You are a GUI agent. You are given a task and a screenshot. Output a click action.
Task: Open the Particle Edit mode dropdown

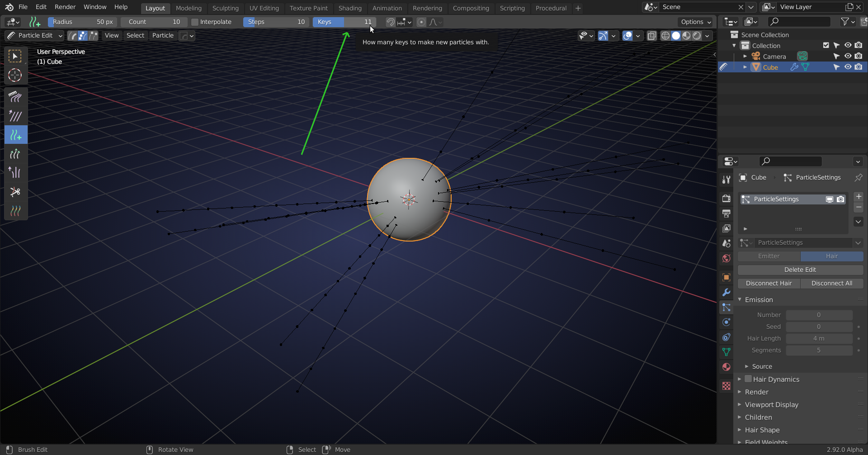click(34, 36)
